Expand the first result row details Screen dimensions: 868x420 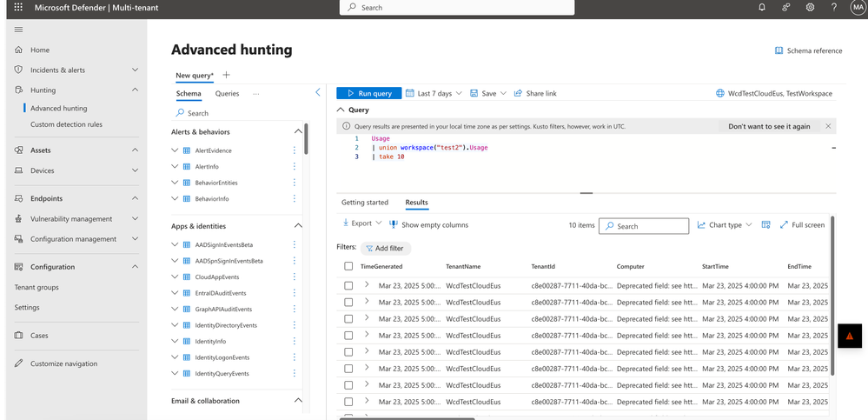367,284
